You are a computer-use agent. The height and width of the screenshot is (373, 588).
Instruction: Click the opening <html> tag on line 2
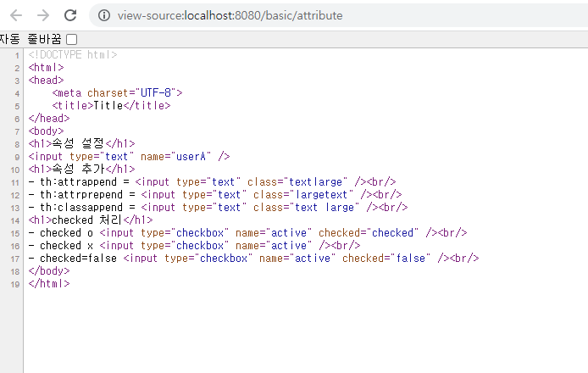coord(46,68)
